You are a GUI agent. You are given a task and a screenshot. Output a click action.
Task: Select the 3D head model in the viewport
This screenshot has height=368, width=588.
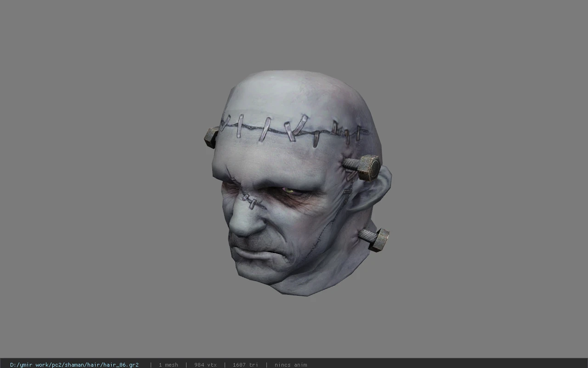point(298,183)
